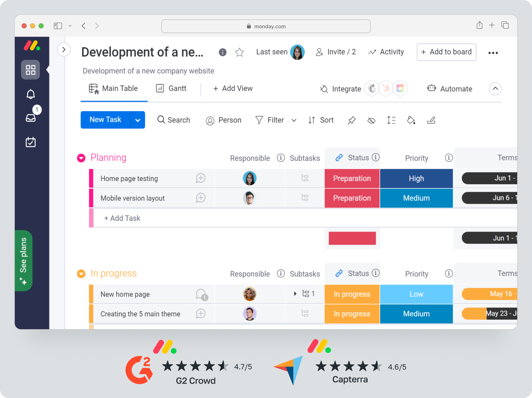Expand subtasks for New home page
Screen dimensions: 532x398
tap(295, 294)
